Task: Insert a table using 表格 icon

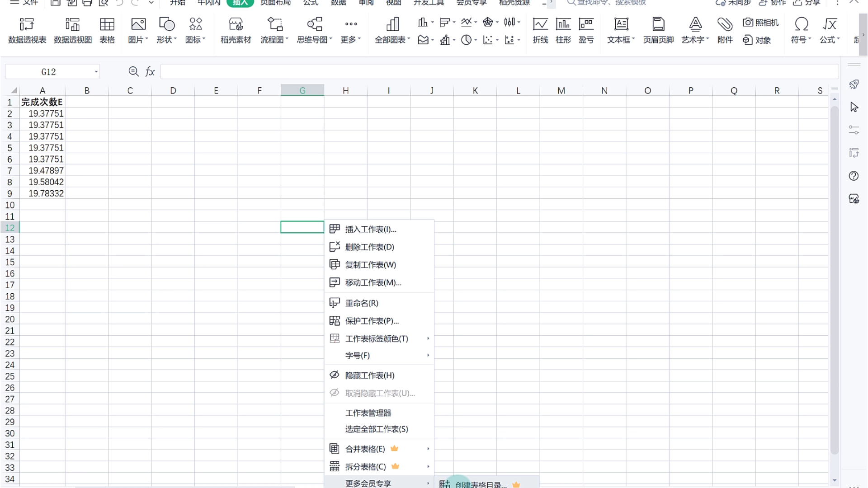Action: click(107, 24)
